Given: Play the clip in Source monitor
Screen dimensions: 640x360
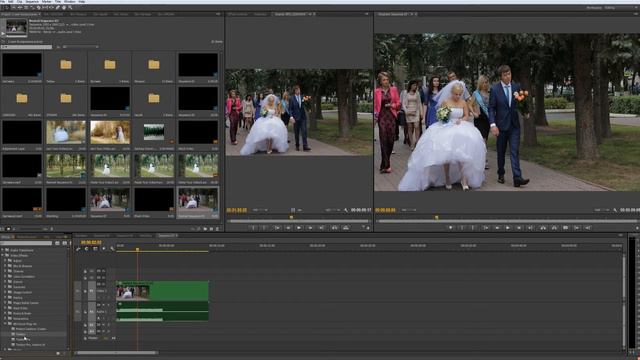Looking at the screenshot, I should 299,228.
